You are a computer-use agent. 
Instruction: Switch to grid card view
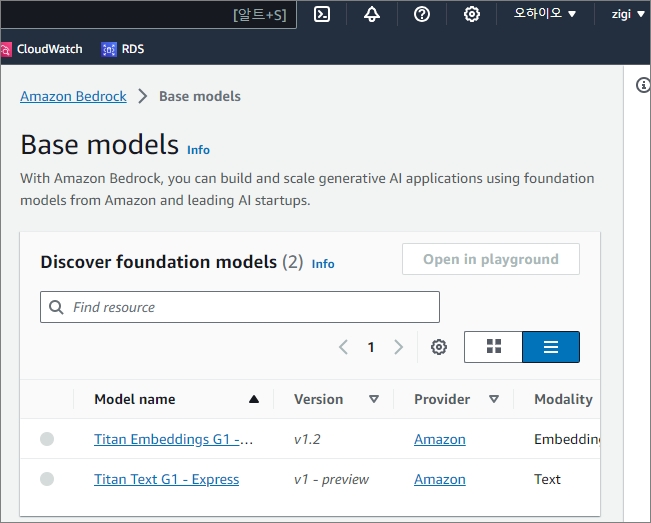tap(494, 347)
